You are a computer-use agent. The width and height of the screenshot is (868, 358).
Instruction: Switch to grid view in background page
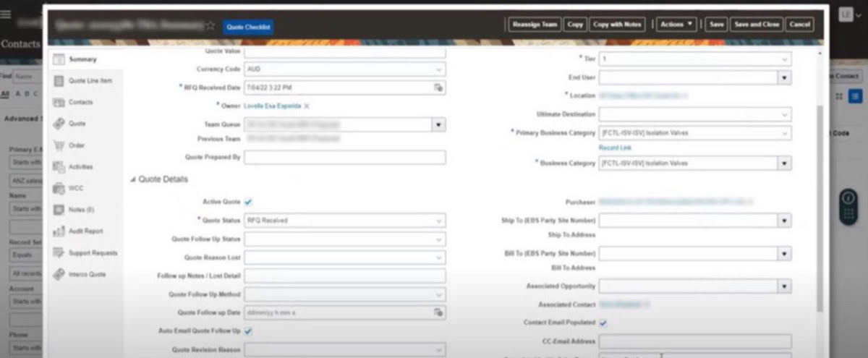(840, 96)
